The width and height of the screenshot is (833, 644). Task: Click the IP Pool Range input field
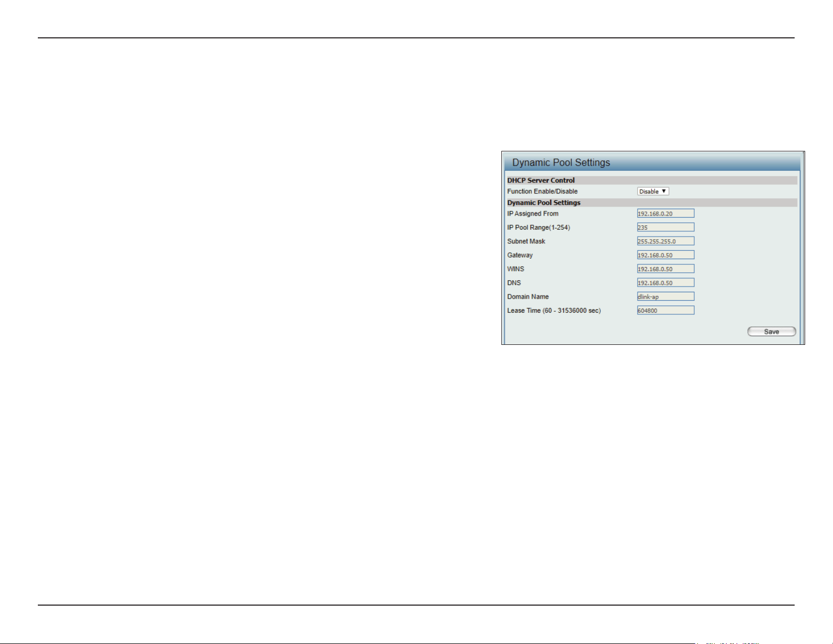click(665, 227)
